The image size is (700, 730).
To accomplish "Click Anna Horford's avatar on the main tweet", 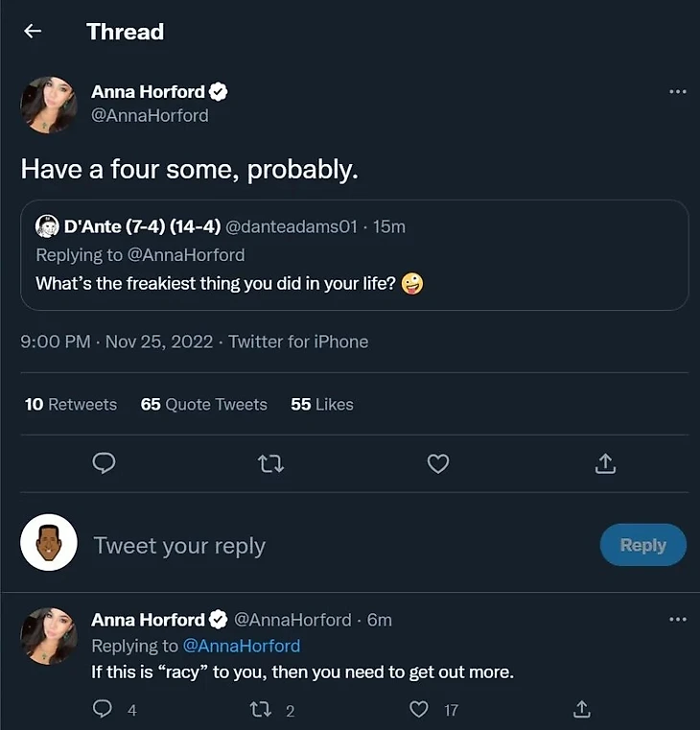I will (49, 105).
